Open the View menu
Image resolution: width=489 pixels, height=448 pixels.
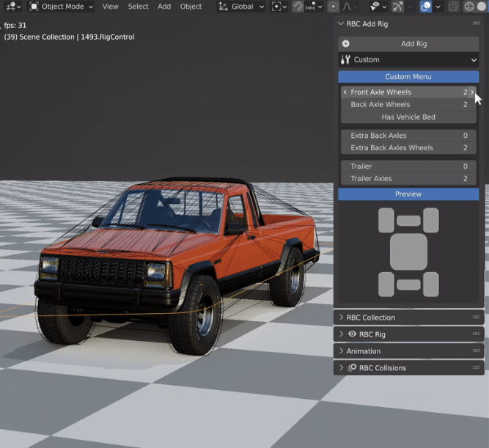(110, 7)
